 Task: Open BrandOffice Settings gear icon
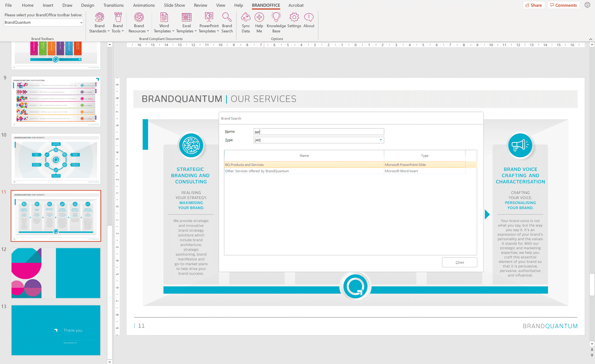pos(294,17)
